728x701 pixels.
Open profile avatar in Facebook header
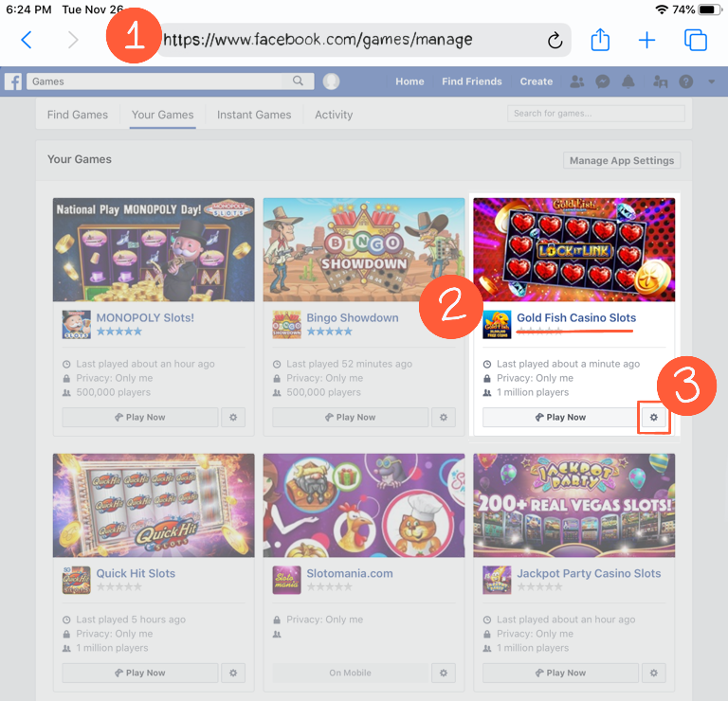tap(331, 81)
